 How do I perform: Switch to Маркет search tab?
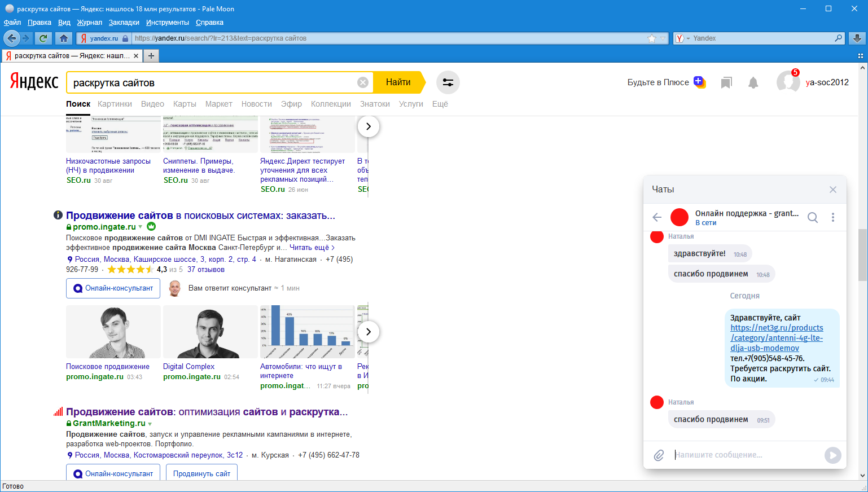(x=219, y=104)
